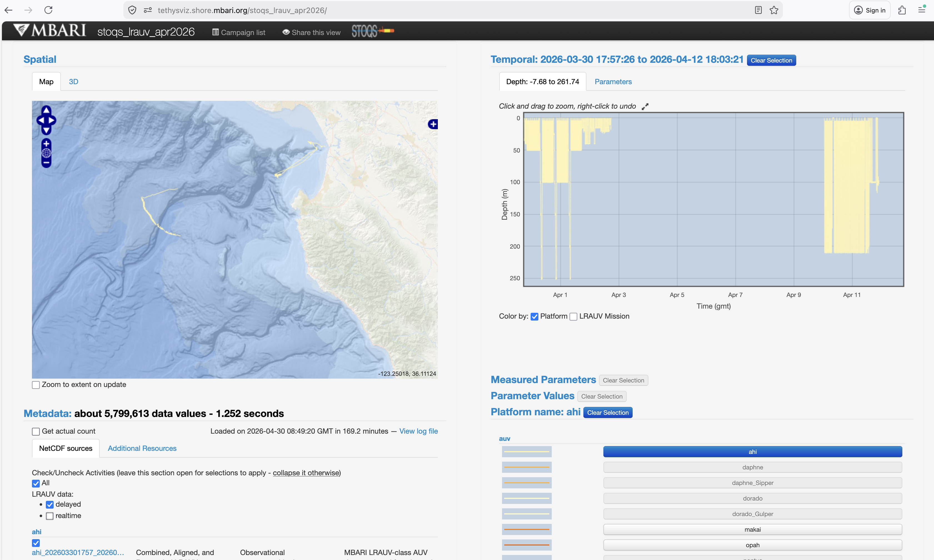The image size is (934, 560).
Task: Zoom in on the map
Action: point(46,144)
